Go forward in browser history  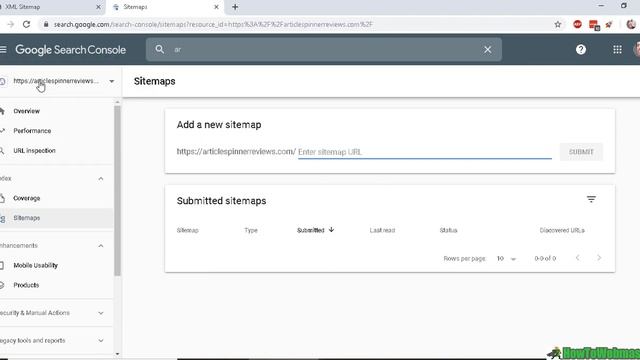point(11,24)
